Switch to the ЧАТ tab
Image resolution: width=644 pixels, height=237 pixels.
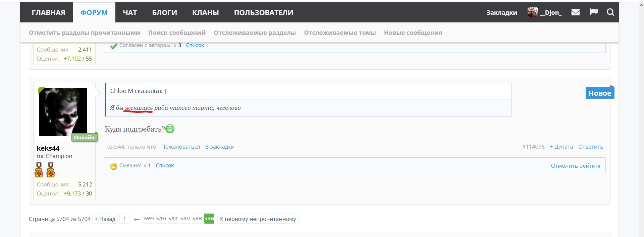click(130, 12)
